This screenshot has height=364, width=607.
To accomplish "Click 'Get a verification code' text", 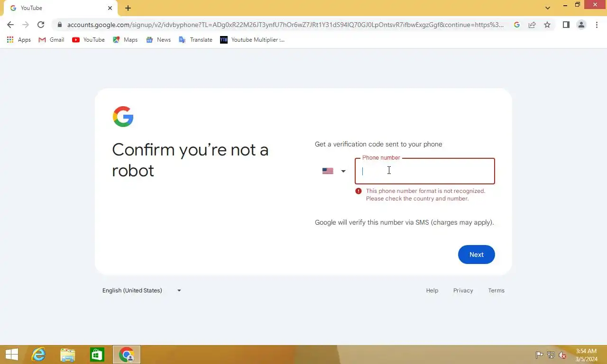I will pos(378,144).
